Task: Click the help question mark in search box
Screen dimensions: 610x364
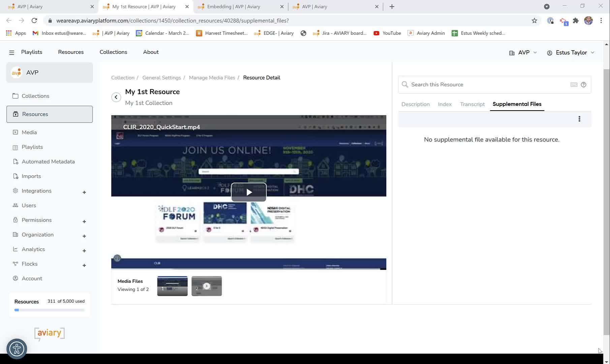Action: click(583, 85)
